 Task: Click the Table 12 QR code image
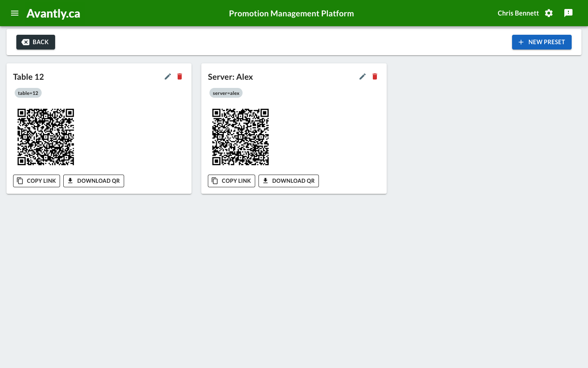pyautogui.click(x=46, y=137)
